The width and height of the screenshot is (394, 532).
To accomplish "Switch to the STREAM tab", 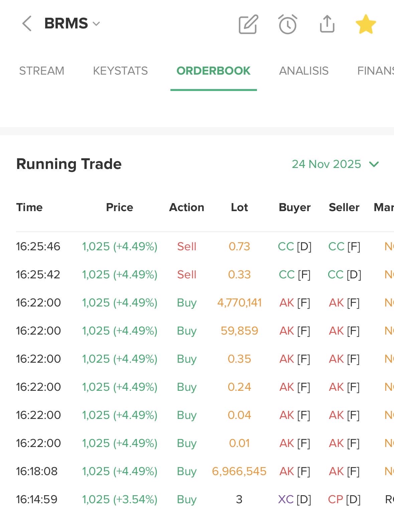I will click(42, 71).
